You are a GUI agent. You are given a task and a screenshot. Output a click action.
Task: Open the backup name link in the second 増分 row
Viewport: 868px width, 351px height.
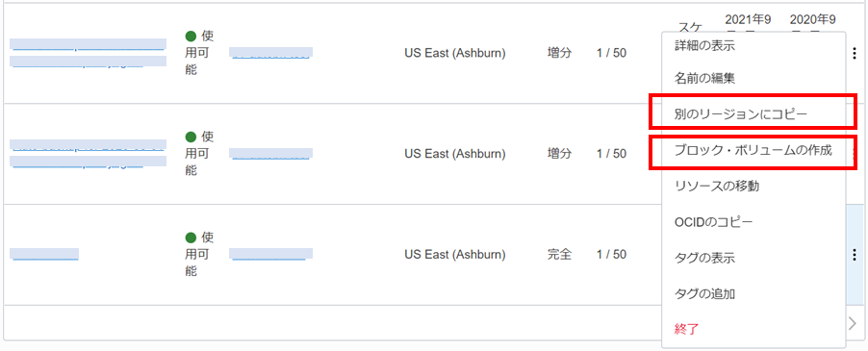(88, 153)
